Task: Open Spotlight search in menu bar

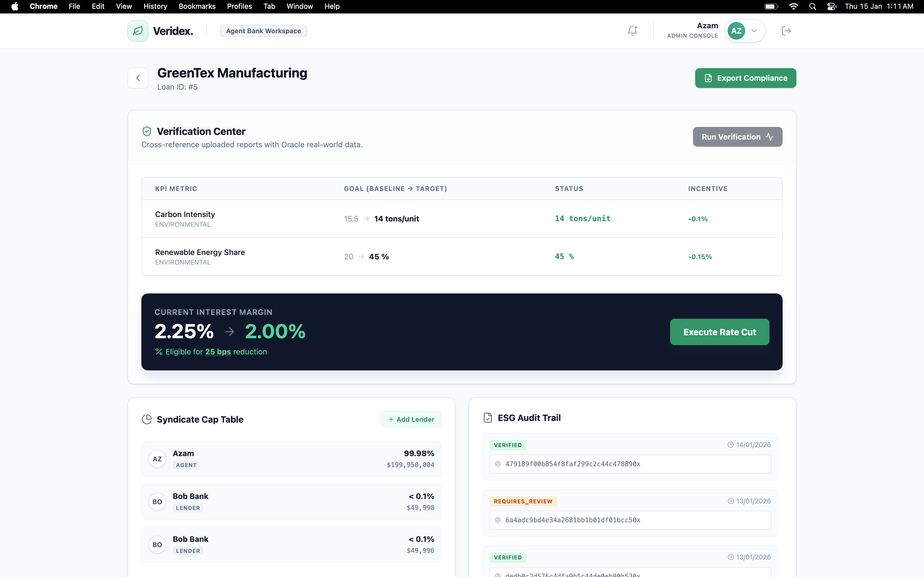Action: pos(813,7)
